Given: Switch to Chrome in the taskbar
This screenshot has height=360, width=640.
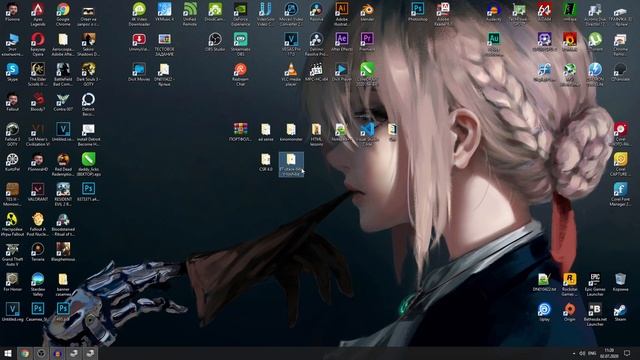Looking at the screenshot, I should [x=24, y=353].
